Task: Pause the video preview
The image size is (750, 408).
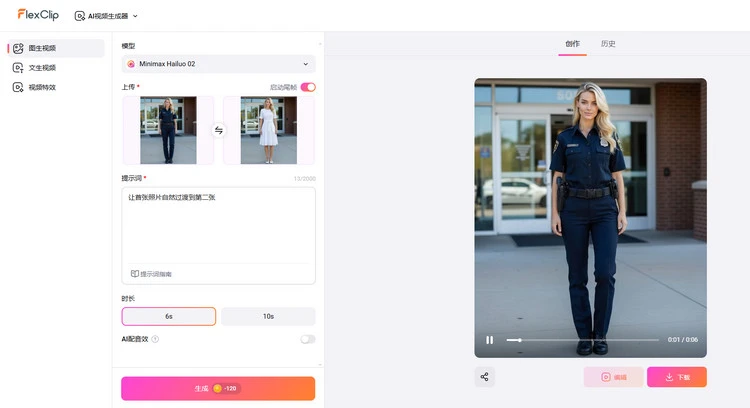Action: click(x=489, y=340)
